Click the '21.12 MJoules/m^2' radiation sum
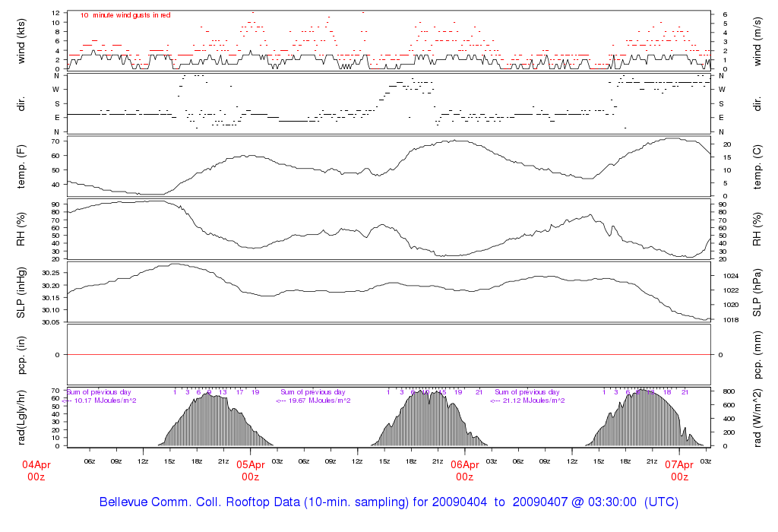 point(534,401)
